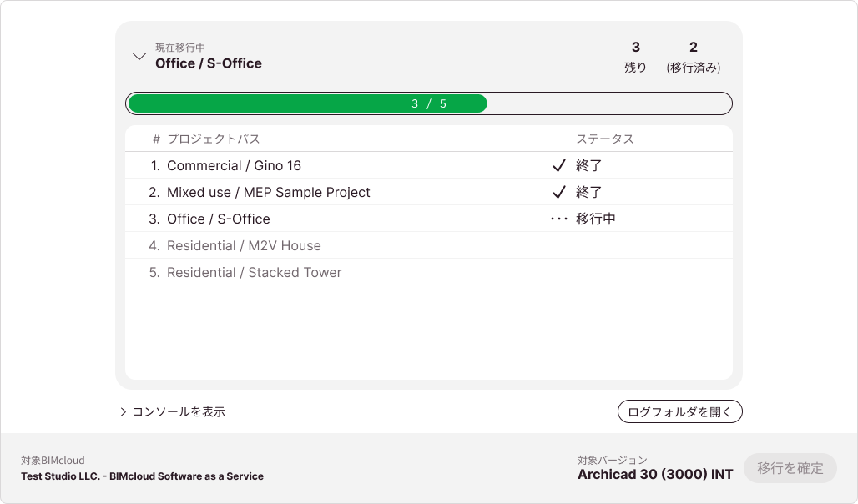The height and width of the screenshot is (504, 858).
Task: Click the 移行中 status text for S-Office
Action: [x=595, y=219]
